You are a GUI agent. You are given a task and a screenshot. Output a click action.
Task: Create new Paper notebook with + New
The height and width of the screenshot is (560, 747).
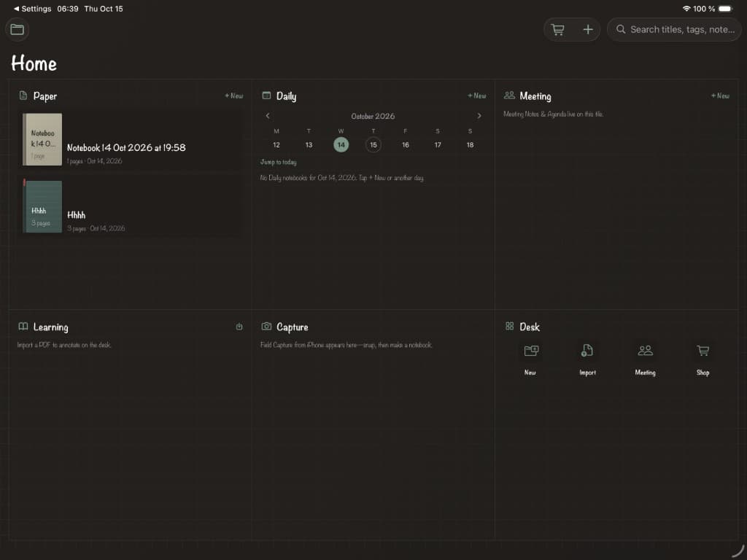click(234, 96)
